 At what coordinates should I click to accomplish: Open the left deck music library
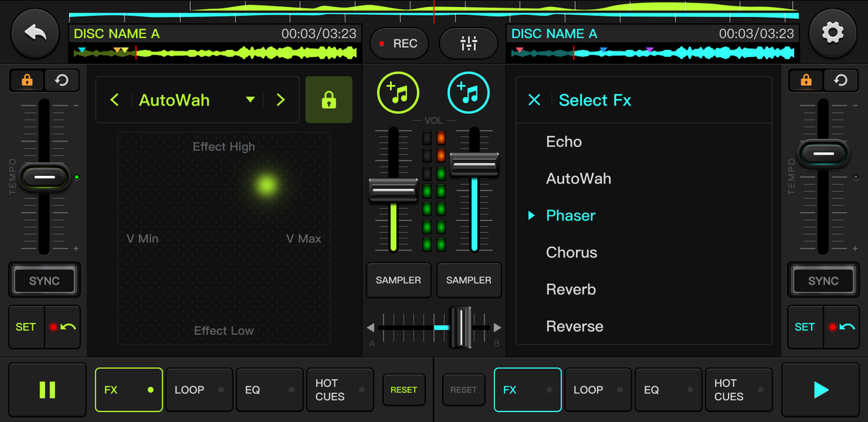pyautogui.click(x=398, y=92)
